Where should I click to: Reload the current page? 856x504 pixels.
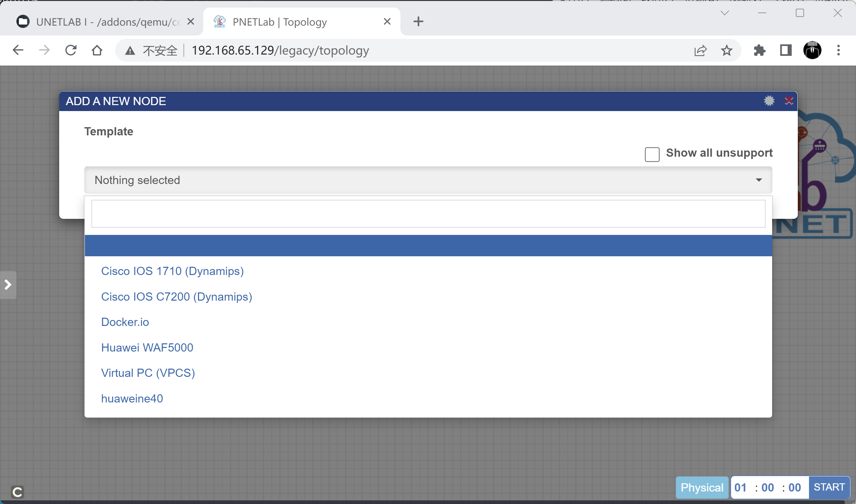pos(71,50)
